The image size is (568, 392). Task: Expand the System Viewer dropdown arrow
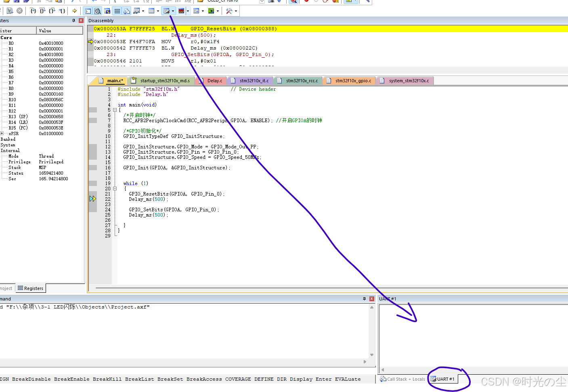coord(218,11)
